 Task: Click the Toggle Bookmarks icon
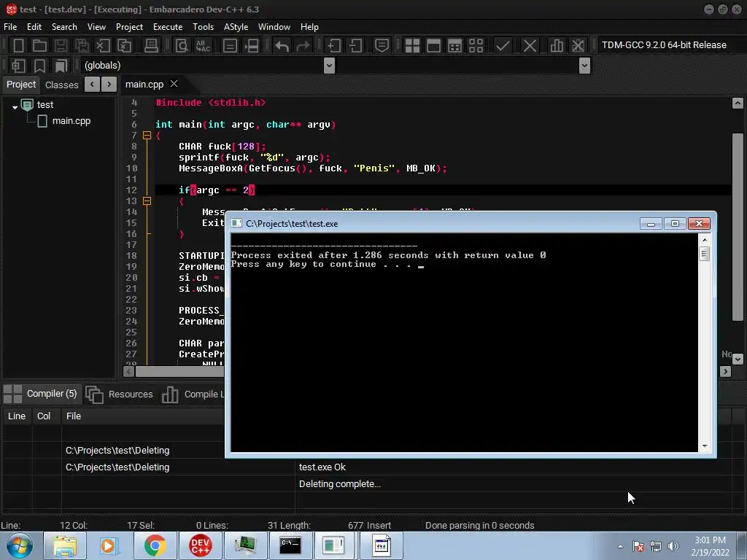click(39, 66)
